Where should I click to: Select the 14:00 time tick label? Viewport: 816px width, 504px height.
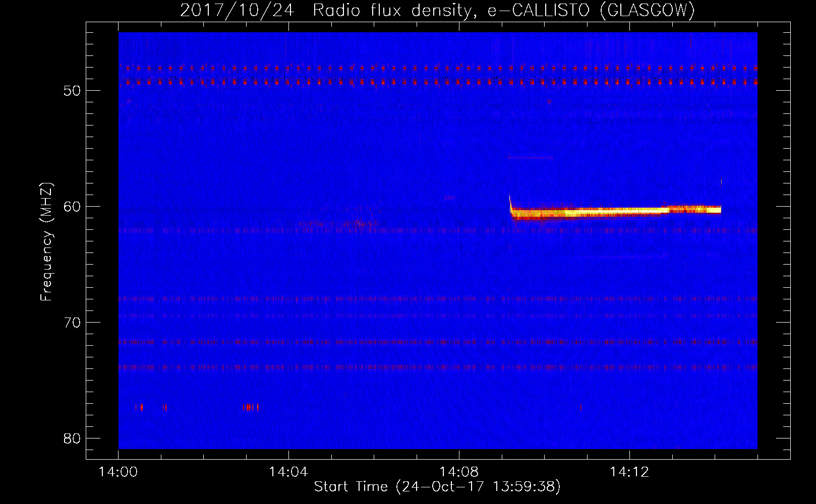(x=119, y=472)
